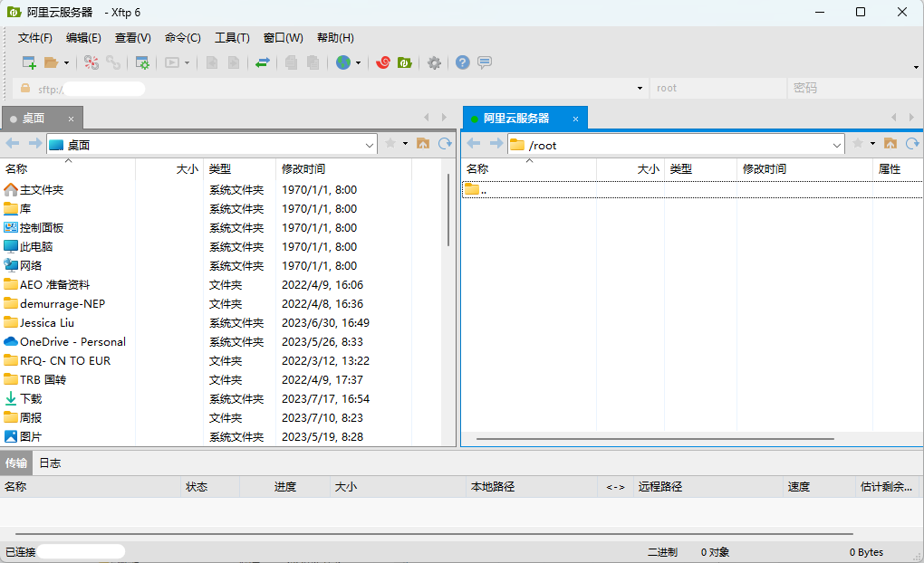Click the feedback speech bubble icon

click(x=485, y=62)
